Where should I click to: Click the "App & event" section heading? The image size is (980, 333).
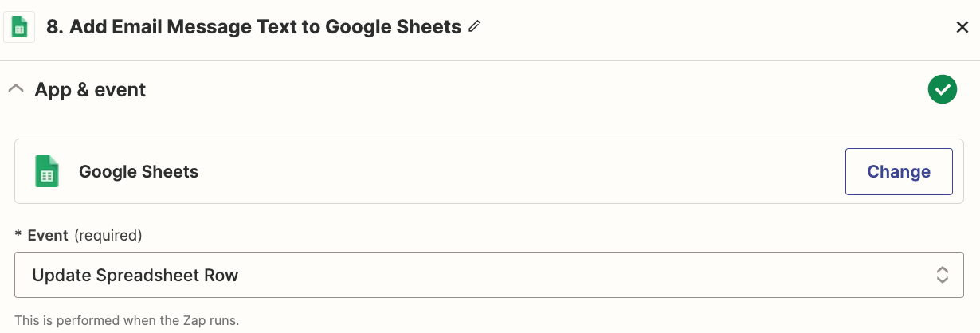click(90, 90)
